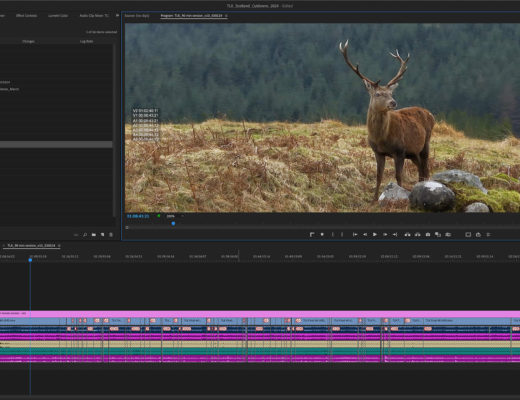Show hidden panel tabs with the double-arrow
The height and width of the screenshot is (400, 520).
(117, 15)
